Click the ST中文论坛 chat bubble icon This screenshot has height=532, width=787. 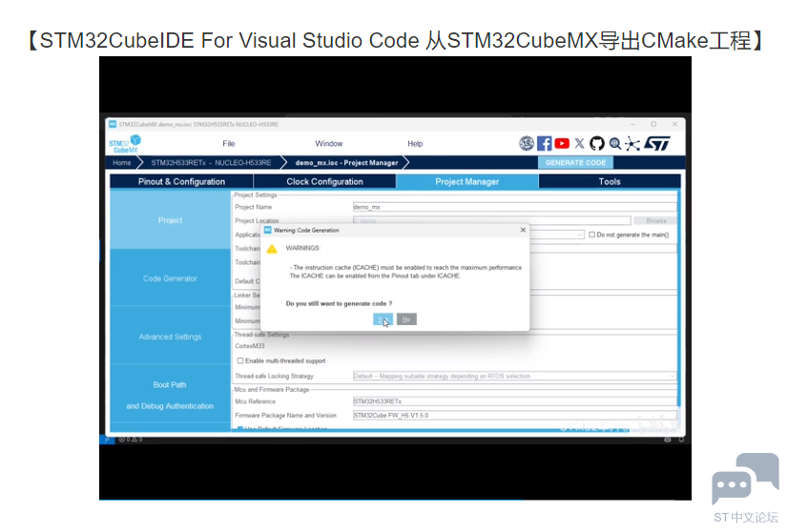pyautogui.click(x=745, y=479)
